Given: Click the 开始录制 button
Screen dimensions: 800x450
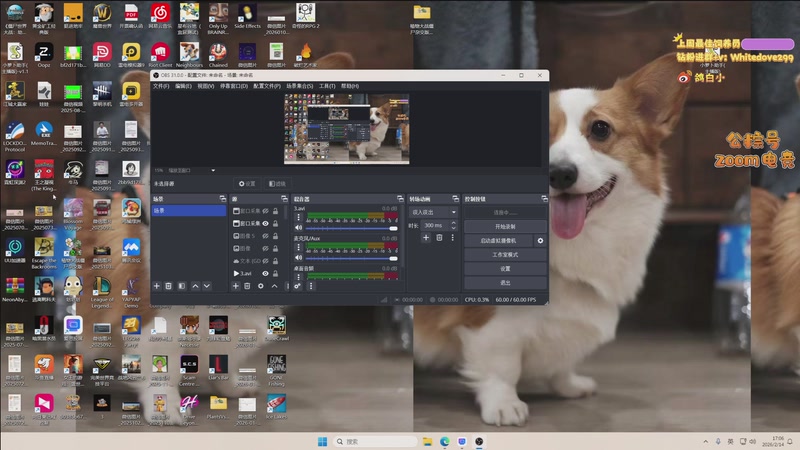Looking at the screenshot, I should (x=505, y=227).
